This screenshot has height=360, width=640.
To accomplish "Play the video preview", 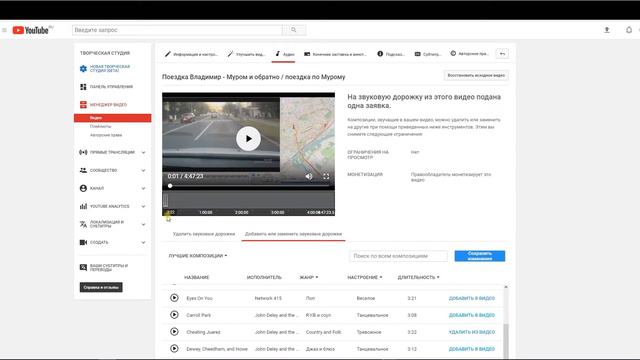I will click(249, 139).
